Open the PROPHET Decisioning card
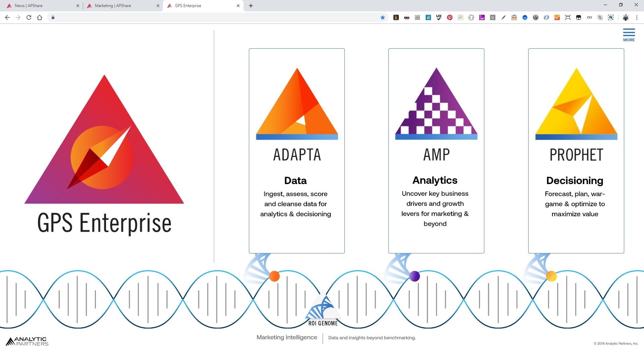Screen dimensions: 644x348 click(576, 151)
